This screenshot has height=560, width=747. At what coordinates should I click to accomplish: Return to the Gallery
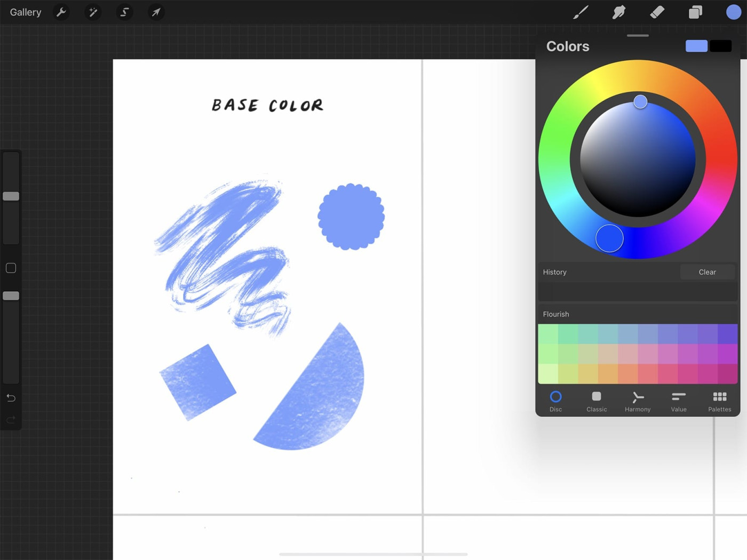coord(26,12)
